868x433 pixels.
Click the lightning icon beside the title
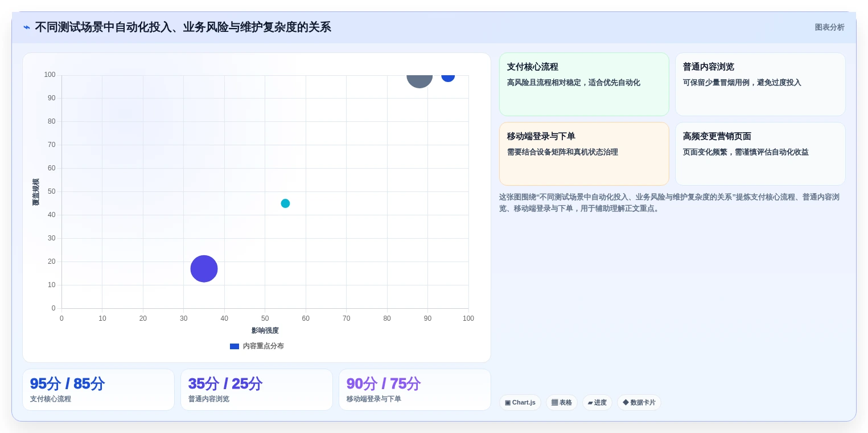[27, 27]
